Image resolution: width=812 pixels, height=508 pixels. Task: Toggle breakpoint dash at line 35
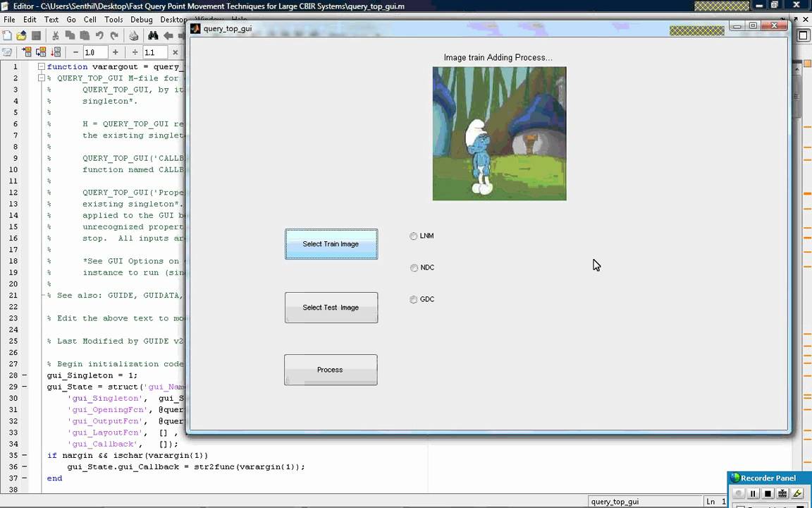coord(25,455)
